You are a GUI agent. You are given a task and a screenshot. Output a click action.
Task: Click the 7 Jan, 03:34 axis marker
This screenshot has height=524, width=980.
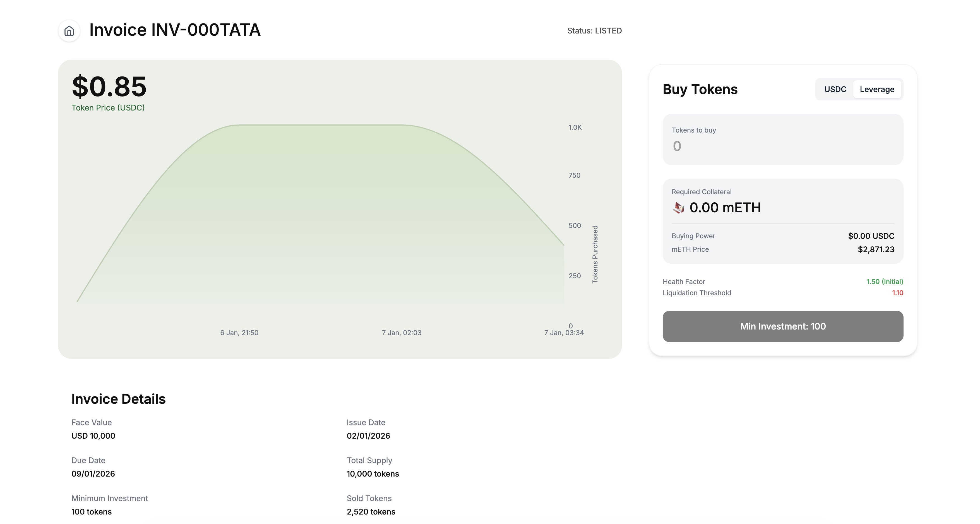pos(564,333)
